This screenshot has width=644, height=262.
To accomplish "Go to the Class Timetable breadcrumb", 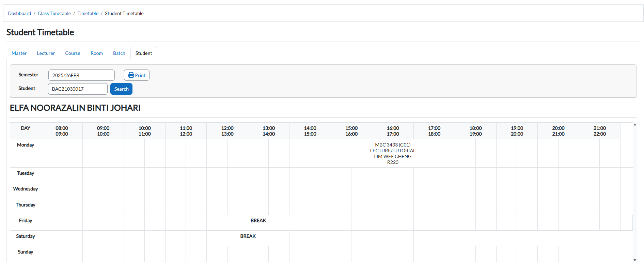I will pyautogui.click(x=54, y=13).
